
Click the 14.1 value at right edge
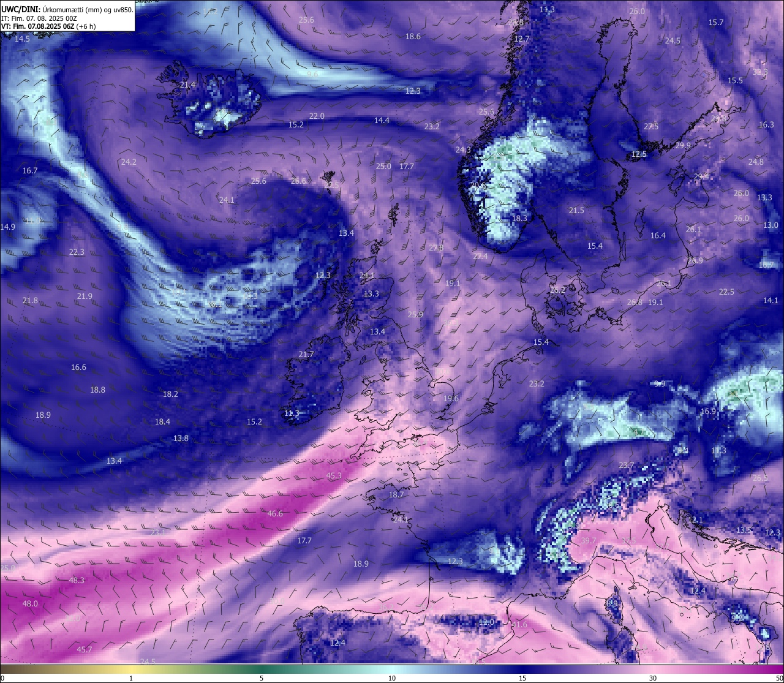pyautogui.click(x=771, y=300)
